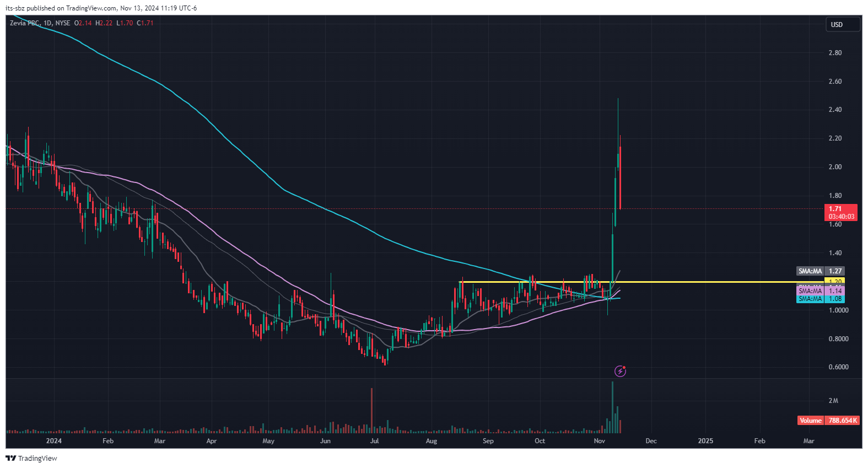Click the Dec label on time axis

[651, 441]
